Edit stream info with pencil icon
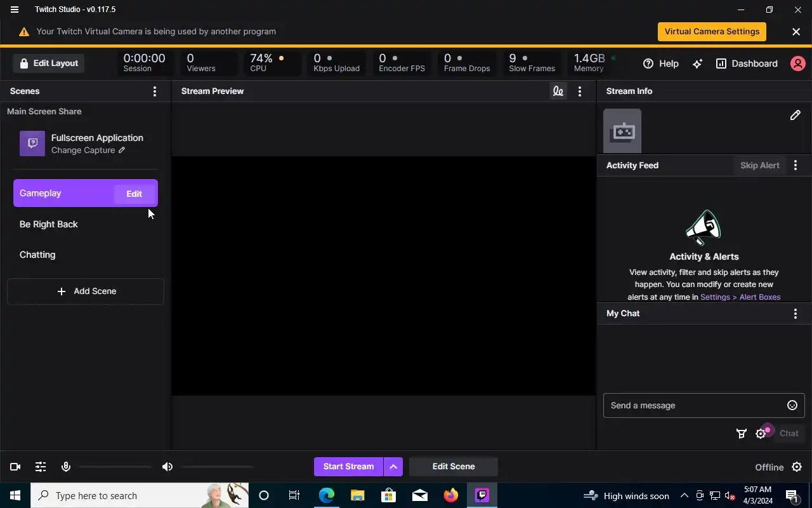The width and height of the screenshot is (812, 508). coord(795,115)
